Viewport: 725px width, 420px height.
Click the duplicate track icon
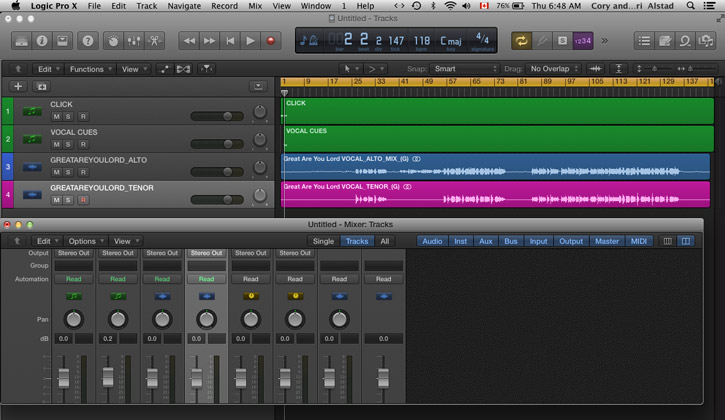(x=42, y=86)
